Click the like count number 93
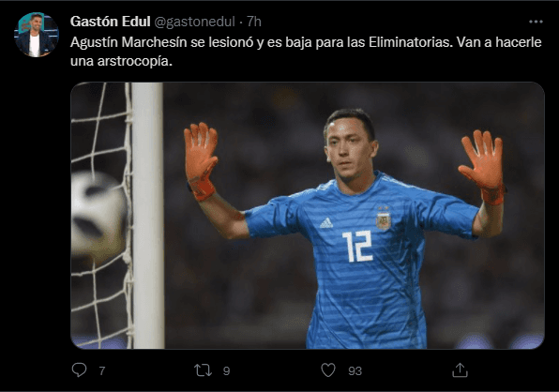Image resolution: width=559 pixels, height=392 pixels. pyautogui.click(x=355, y=371)
